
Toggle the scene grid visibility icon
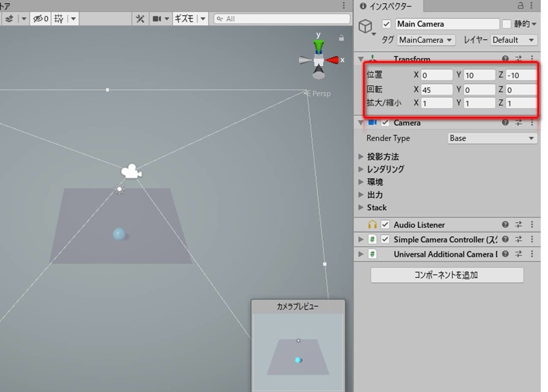click(59, 19)
